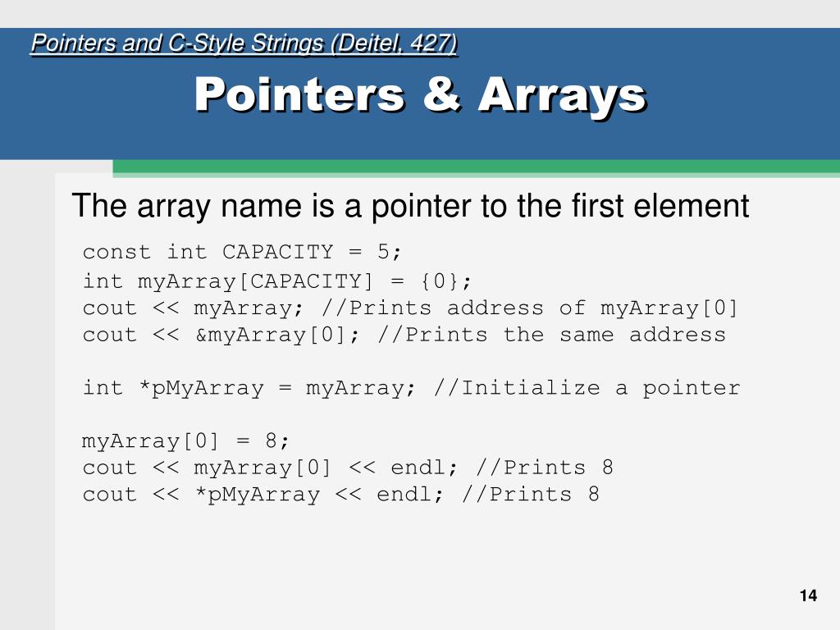Click the slide number 14
This screenshot has width=840, height=630.
point(808,596)
